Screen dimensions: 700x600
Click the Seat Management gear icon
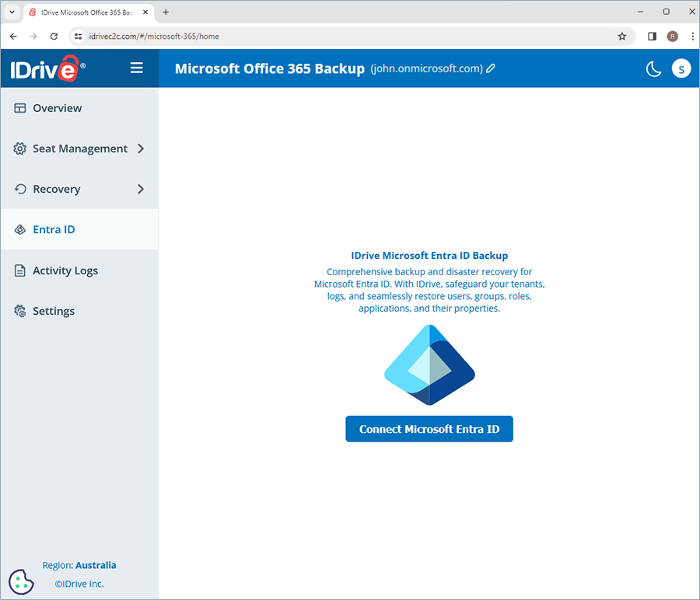[19, 148]
